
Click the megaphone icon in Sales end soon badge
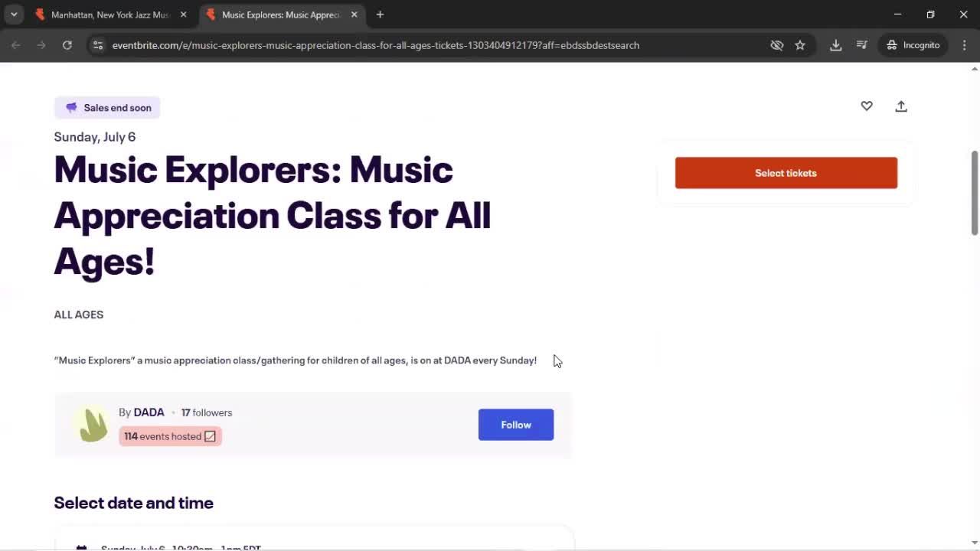click(x=71, y=108)
